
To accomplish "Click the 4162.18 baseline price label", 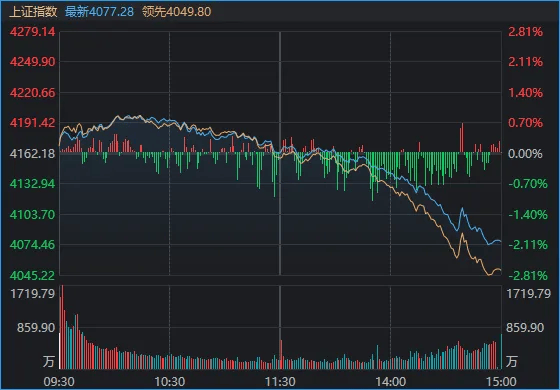I will (33, 154).
